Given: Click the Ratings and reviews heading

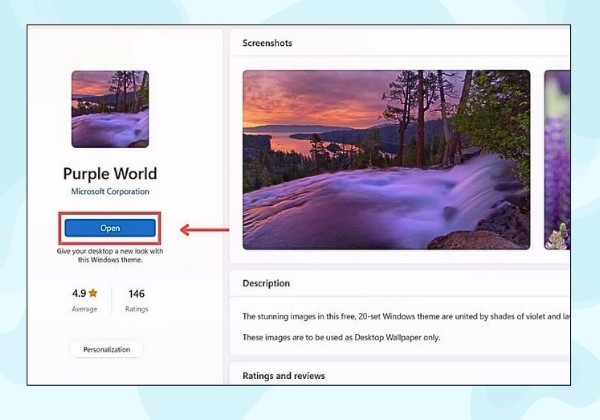Looking at the screenshot, I should pyautogui.click(x=284, y=376).
